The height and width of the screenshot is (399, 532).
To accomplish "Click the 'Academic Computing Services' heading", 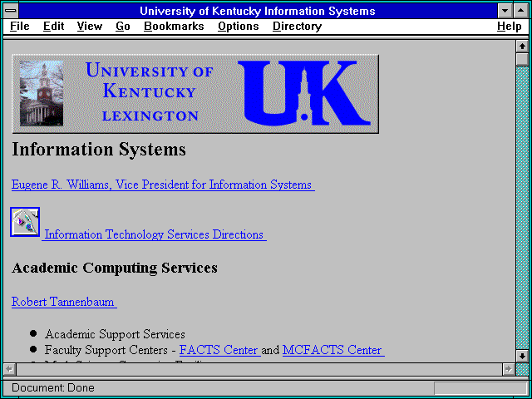I will point(115,268).
